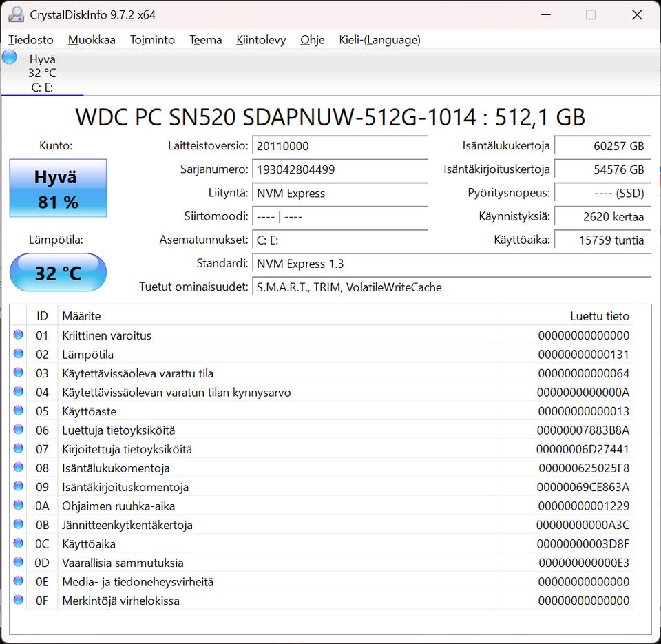Click status icon for Luettuja tietoyksiköitä row
Viewport: 661px width, 644px height.
pyautogui.click(x=18, y=429)
